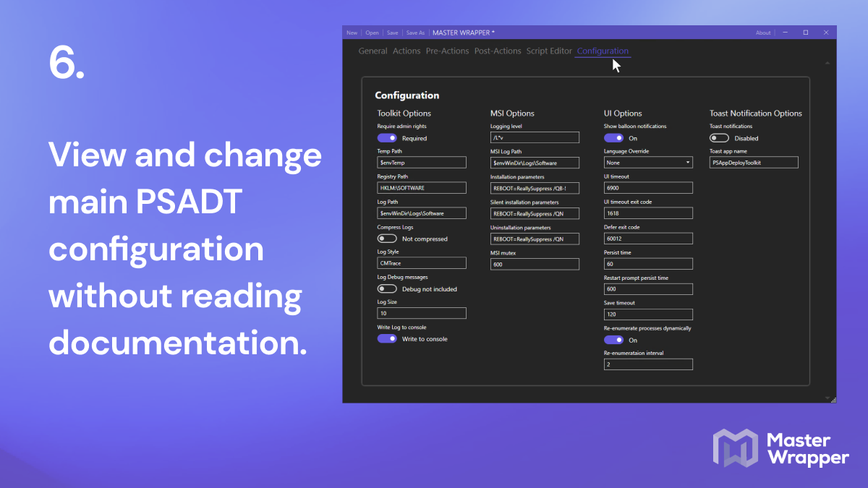Go to the Pre-Actions tab
Screen dimensions: 868x488
447,51
